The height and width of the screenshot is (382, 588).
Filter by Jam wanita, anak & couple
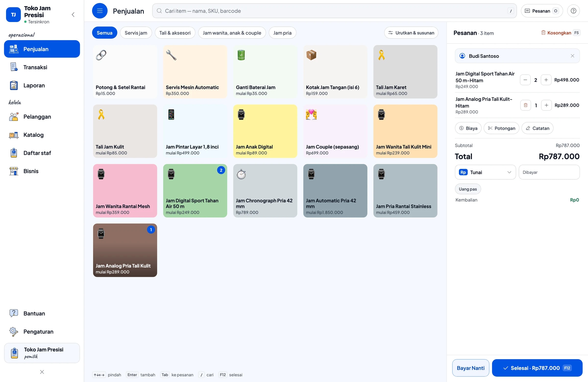click(232, 33)
